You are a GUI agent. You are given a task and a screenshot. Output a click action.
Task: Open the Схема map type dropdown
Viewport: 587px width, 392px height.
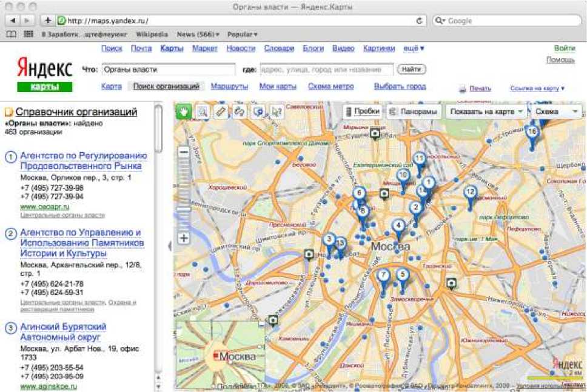(556, 112)
